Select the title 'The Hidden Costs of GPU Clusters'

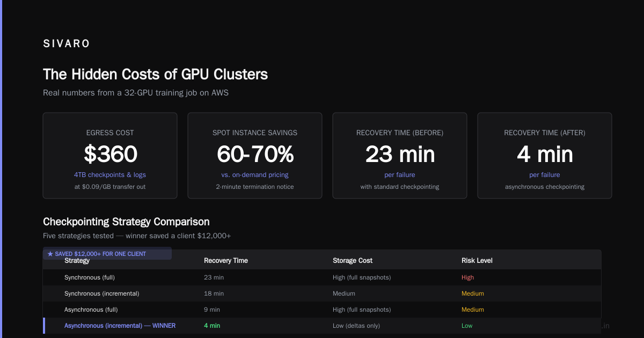[155, 74]
